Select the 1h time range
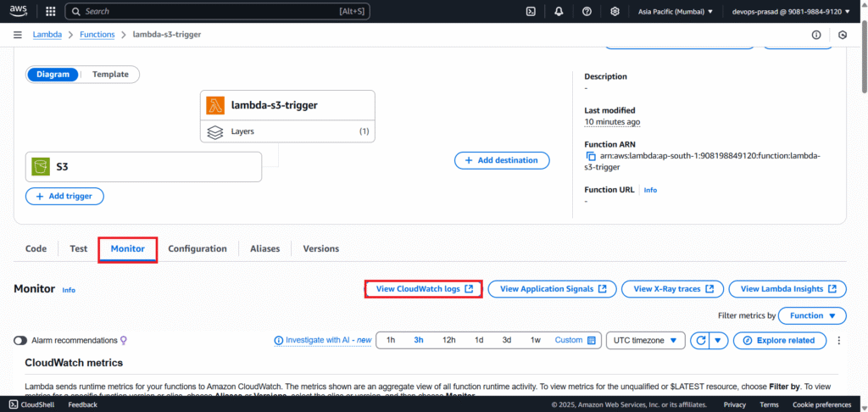This screenshot has height=412, width=868. point(391,340)
